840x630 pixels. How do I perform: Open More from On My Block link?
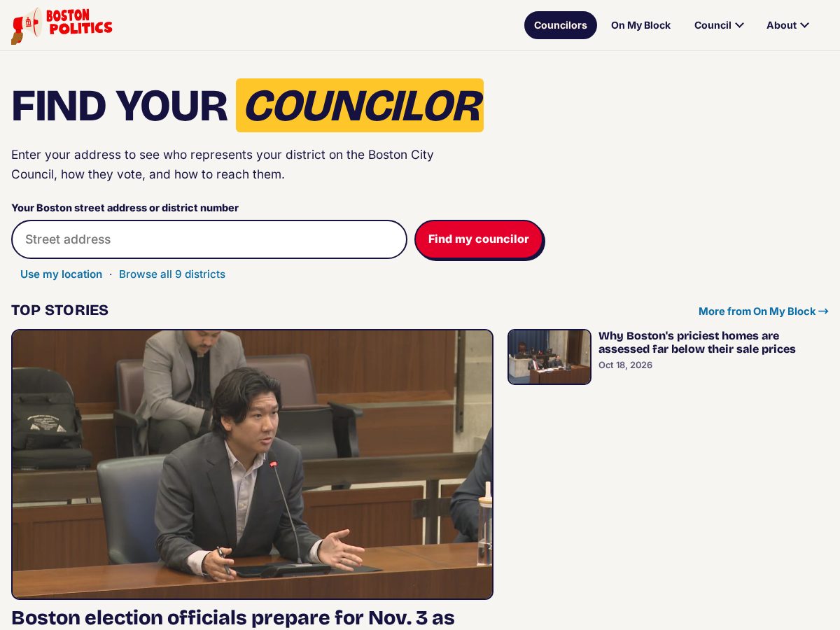point(764,311)
